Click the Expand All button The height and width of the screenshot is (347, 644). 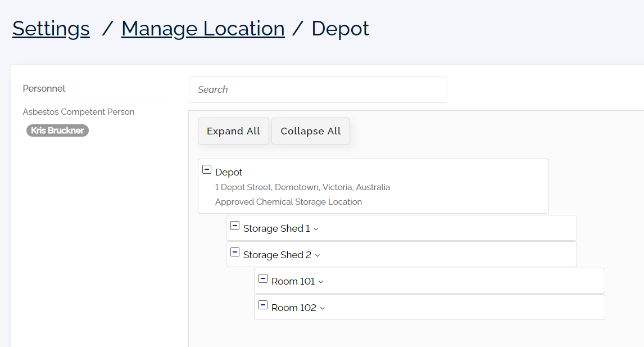[233, 130]
